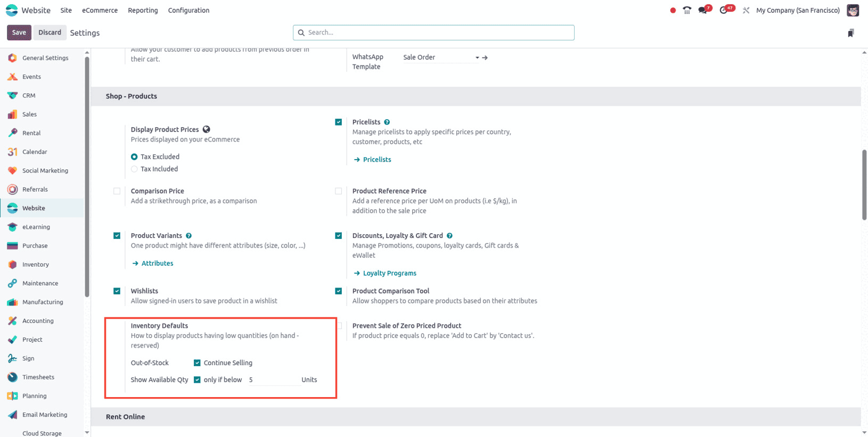Open the Reporting menu

143,10
